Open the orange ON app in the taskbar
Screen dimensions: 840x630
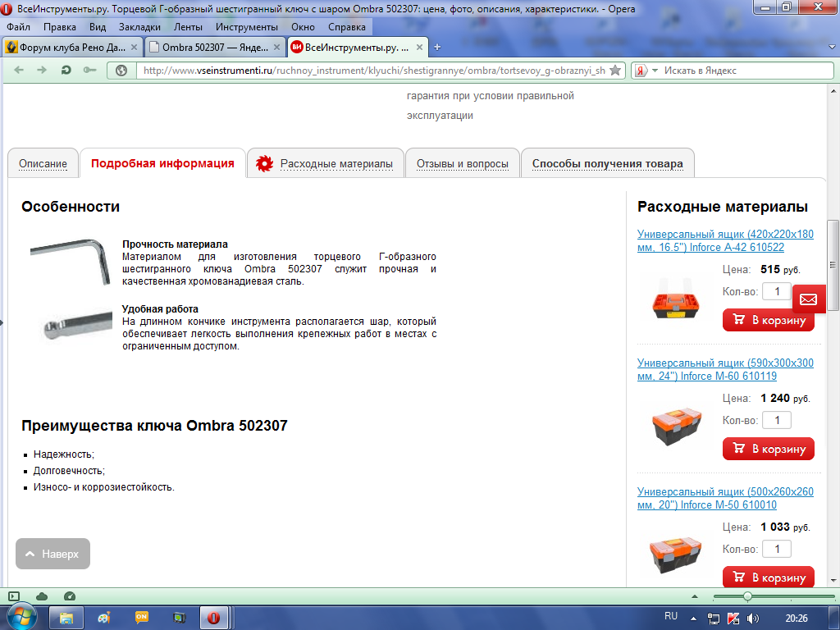(x=141, y=618)
